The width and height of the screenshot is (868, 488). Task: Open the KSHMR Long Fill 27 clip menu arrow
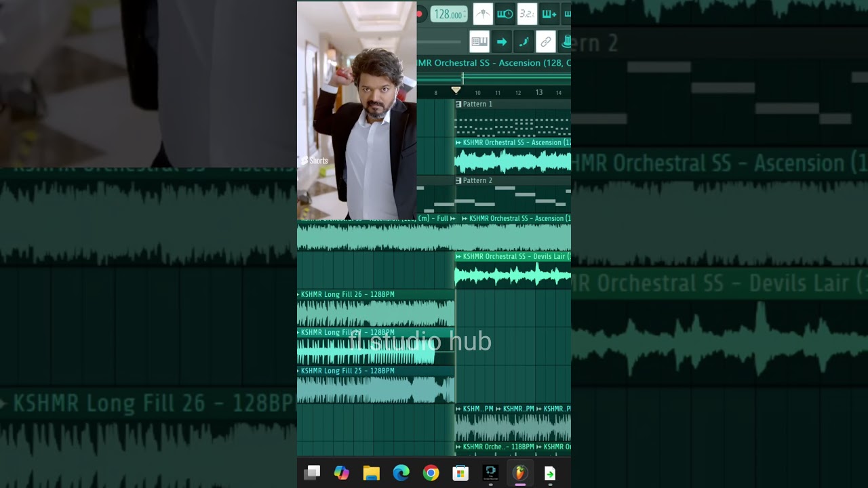[298, 333]
